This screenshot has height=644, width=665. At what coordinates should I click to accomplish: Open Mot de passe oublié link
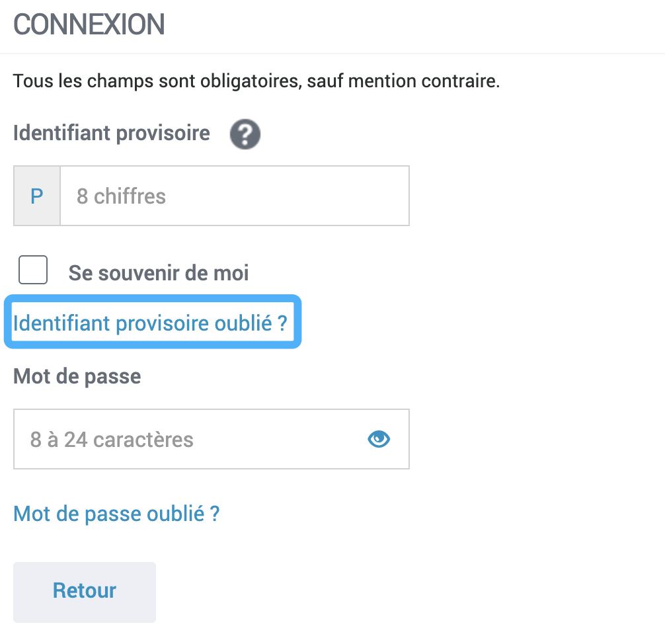pyautogui.click(x=116, y=514)
